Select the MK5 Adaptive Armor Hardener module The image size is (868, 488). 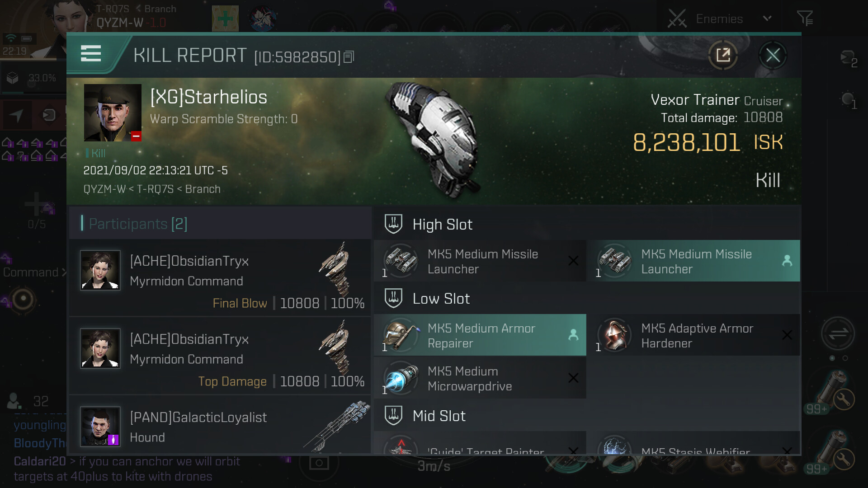(x=693, y=335)
